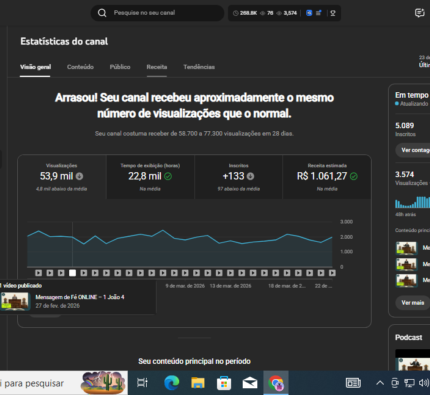
Task: Click the network icon in the system tray
Action: pos(409,383)
